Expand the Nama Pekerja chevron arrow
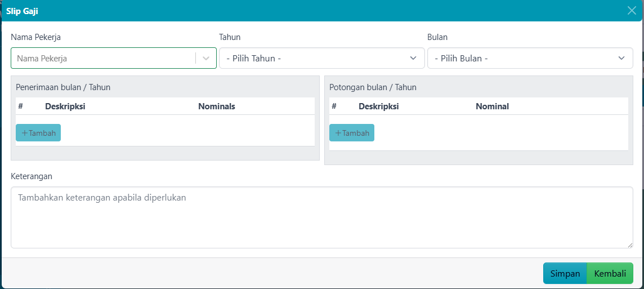The height and width of the screenshot is (289, 644). tap(206, 58)
